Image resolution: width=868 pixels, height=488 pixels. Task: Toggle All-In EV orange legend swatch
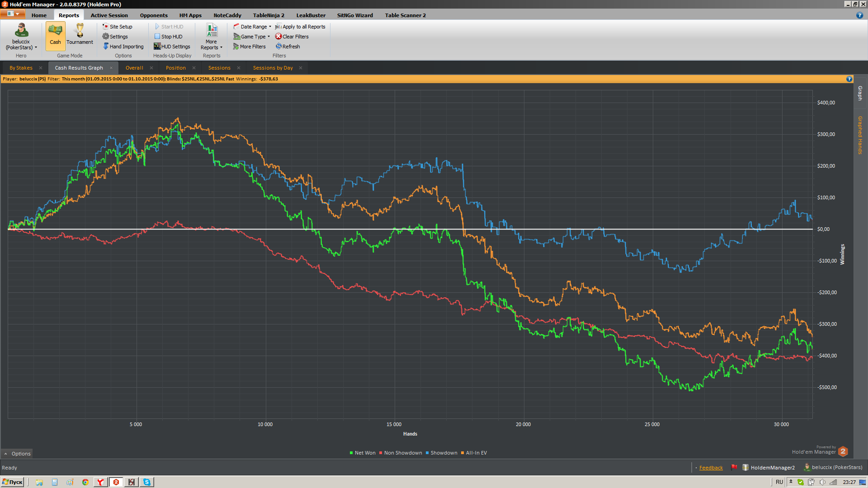[462, 453]
